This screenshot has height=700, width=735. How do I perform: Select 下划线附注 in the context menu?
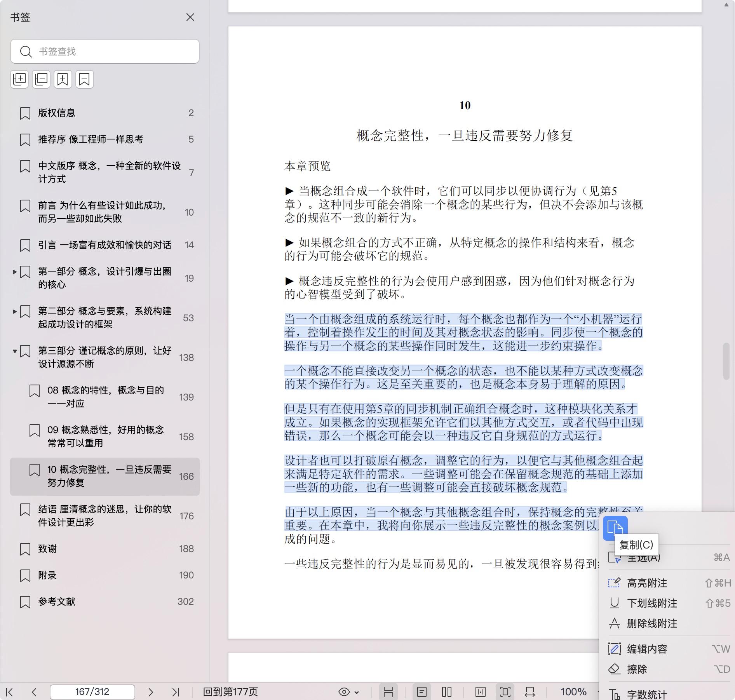tap(652, 603)
